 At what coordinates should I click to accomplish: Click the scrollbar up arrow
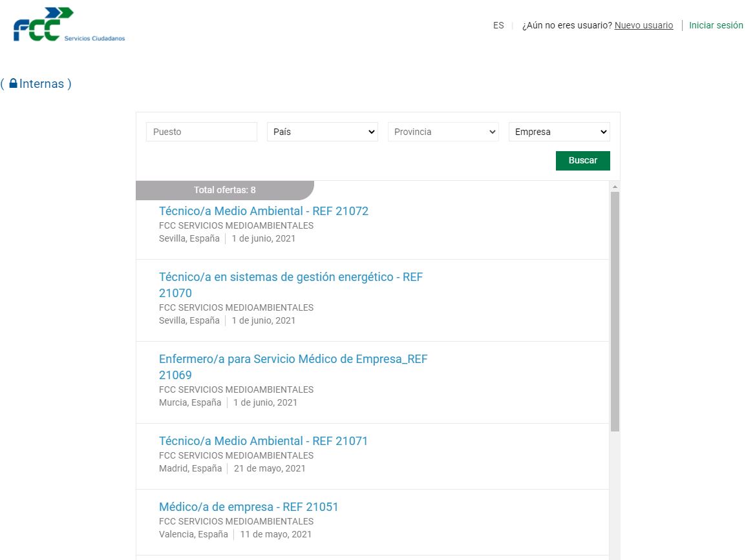click(x=615, y=187)
